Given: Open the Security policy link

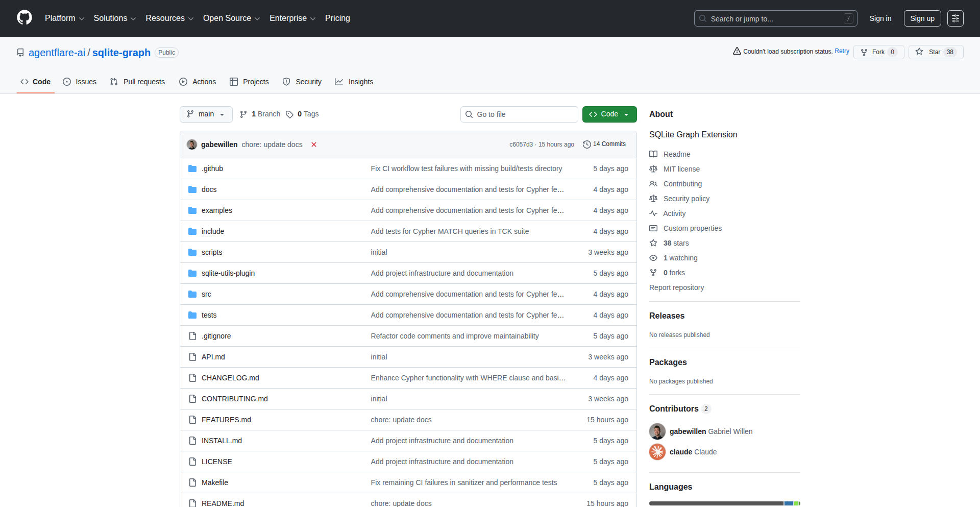Looking at the screenshot, I should tap(687, 199).
